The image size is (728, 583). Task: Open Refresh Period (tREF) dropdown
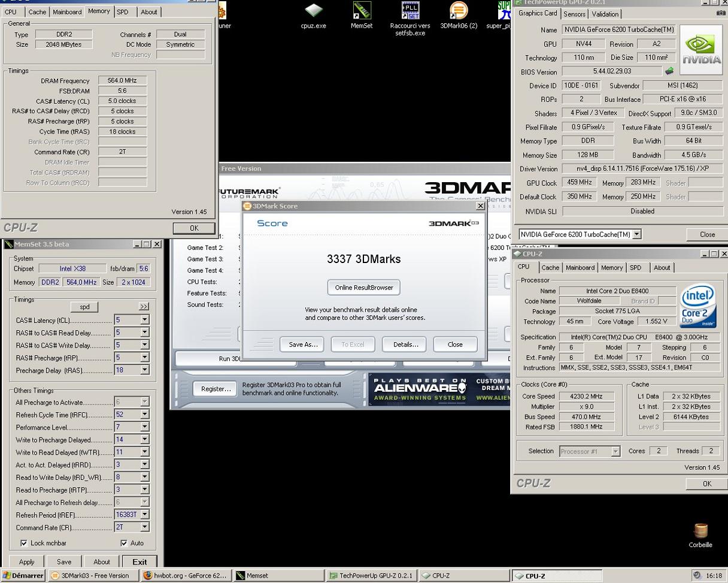tap(144, 515)
